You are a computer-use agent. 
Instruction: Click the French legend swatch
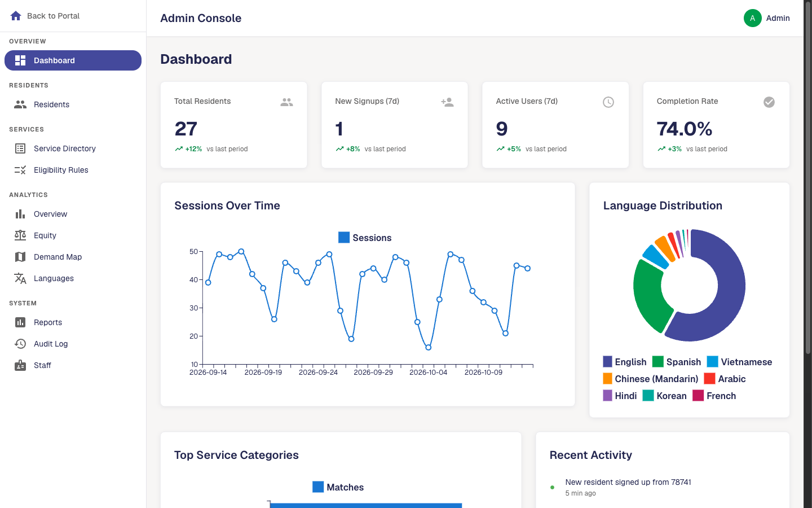698,396
